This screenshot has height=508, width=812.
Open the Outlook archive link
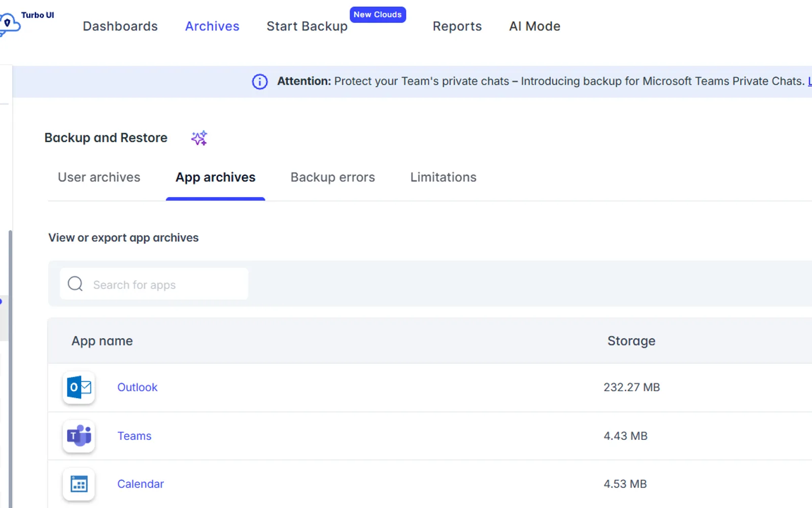tap(138, 387)
